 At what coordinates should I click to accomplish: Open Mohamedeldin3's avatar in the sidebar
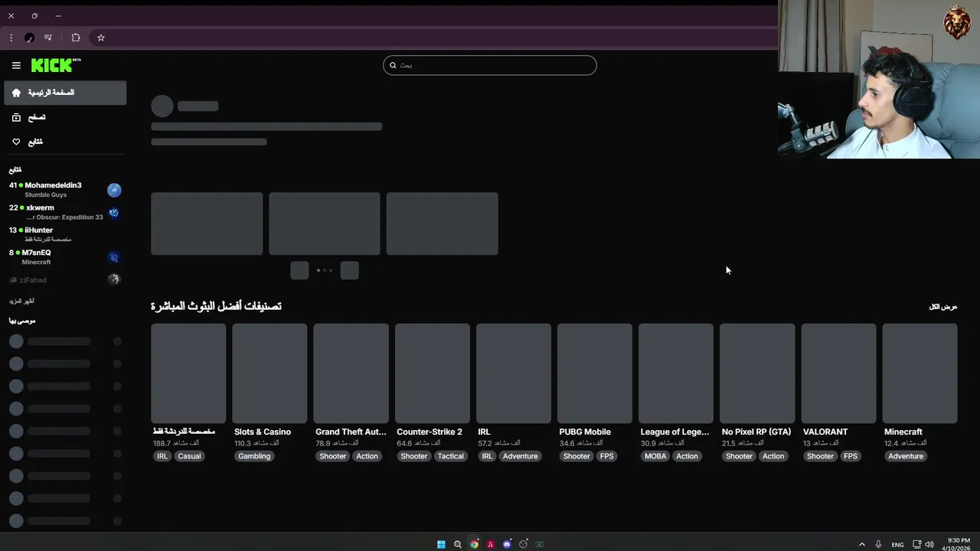pos(114,190)
